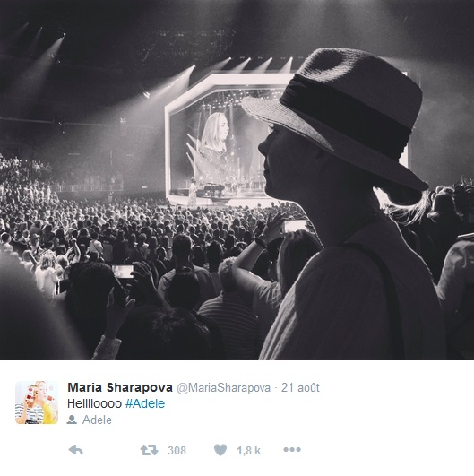This screenshot has height=476, width=474.
Task: Like the tweet with the heart icon
Action: 220,450
